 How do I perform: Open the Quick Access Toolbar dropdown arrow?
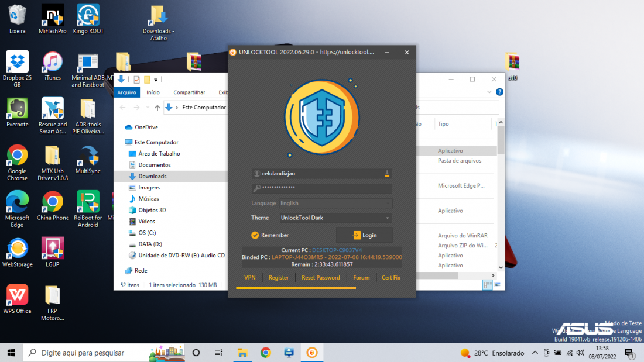156,80
